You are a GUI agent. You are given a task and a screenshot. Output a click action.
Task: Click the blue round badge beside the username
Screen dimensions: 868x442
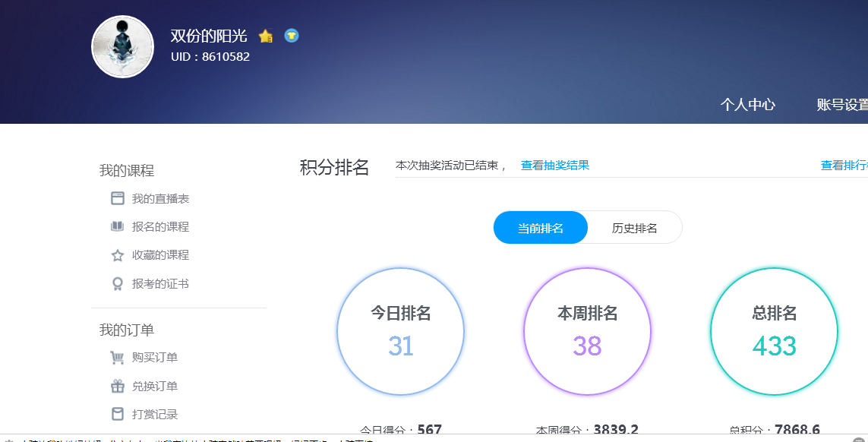(291, 36)
